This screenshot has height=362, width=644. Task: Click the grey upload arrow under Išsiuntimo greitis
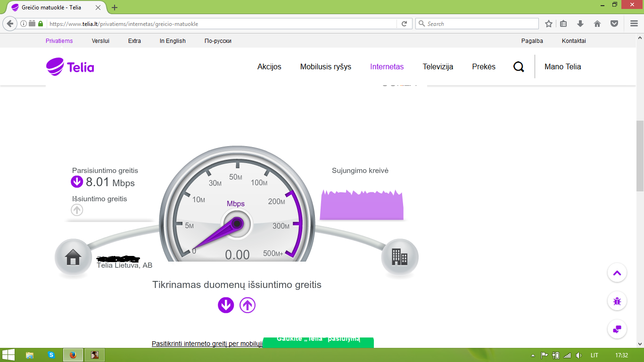(77, 210)
